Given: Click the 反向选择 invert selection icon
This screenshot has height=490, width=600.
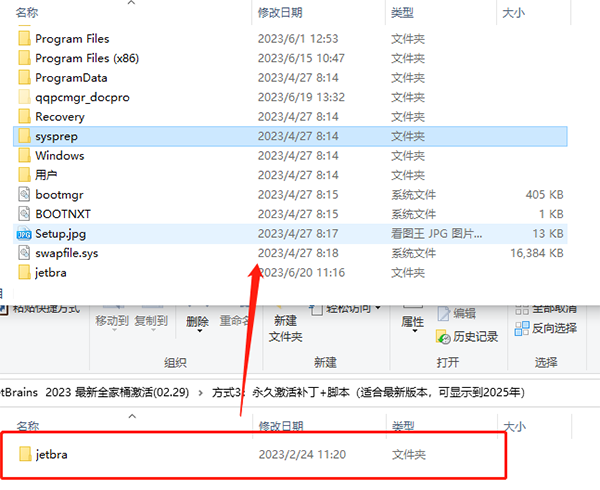Looking at the screenshot, I should [x=522, y=329].
